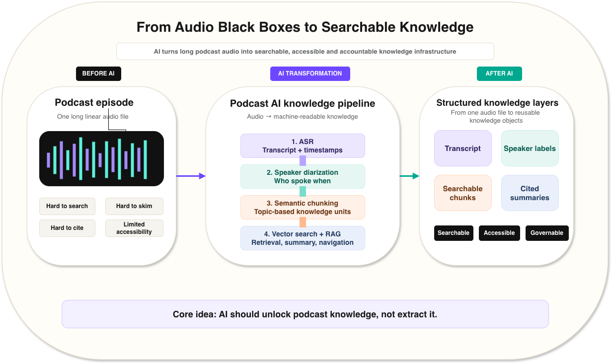Select the Podcast episode heading
Screen dimensions: 612x364
pos(94,103)
